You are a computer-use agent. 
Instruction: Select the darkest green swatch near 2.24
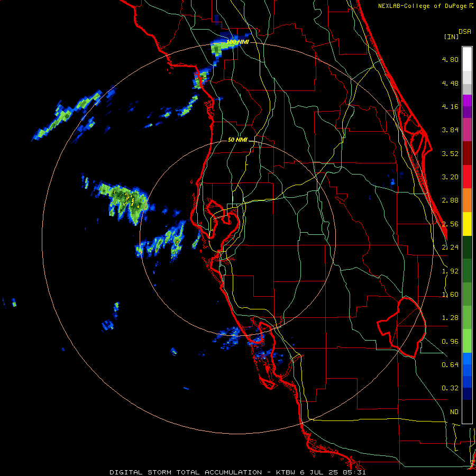pos(467,247)
